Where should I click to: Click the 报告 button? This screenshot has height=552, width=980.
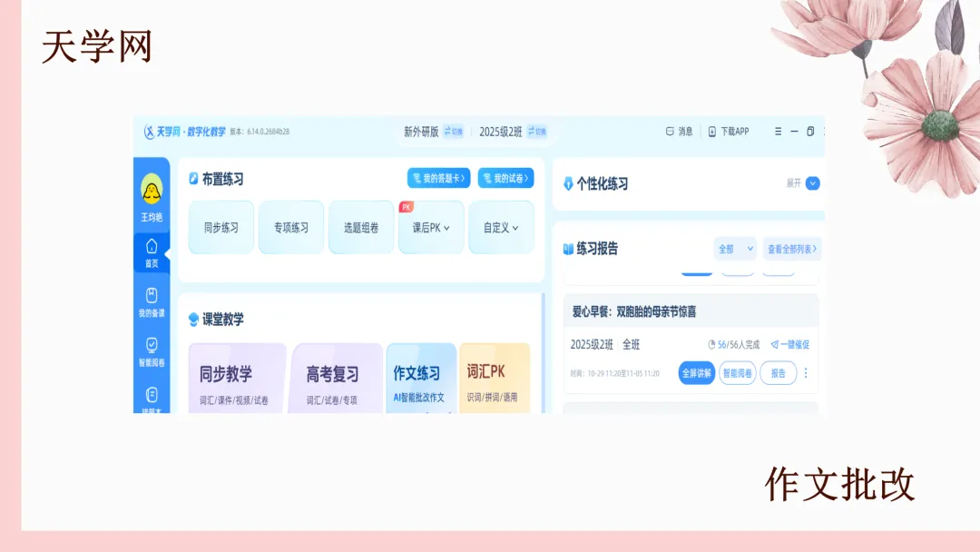779,373
